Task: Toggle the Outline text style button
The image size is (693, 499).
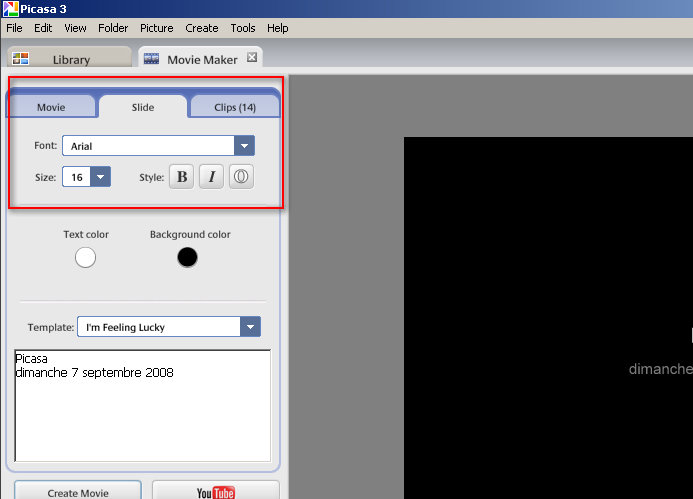Action: (x=241, y=177)
